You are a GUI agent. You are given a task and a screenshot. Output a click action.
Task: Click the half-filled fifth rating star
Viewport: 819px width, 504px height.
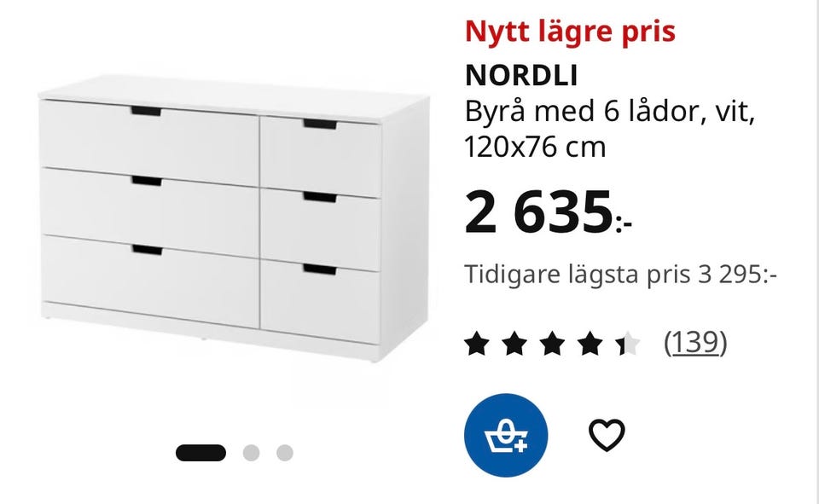click(628, 343)
